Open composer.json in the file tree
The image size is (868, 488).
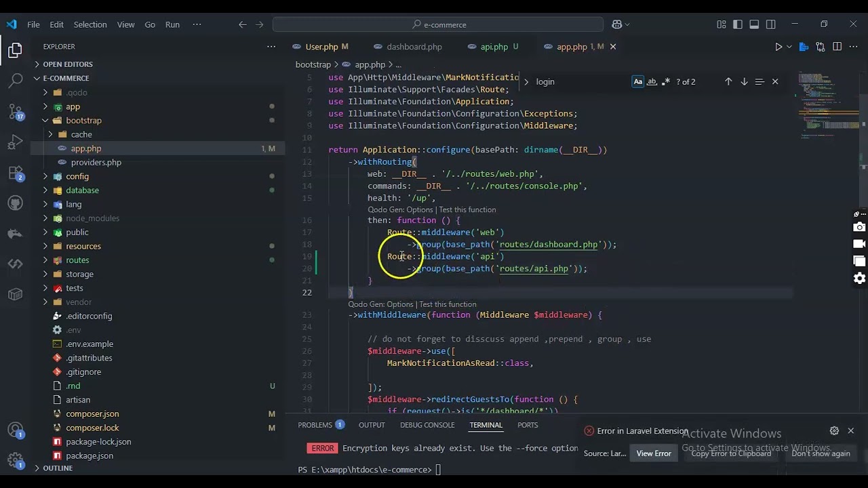tap(92, 413)
